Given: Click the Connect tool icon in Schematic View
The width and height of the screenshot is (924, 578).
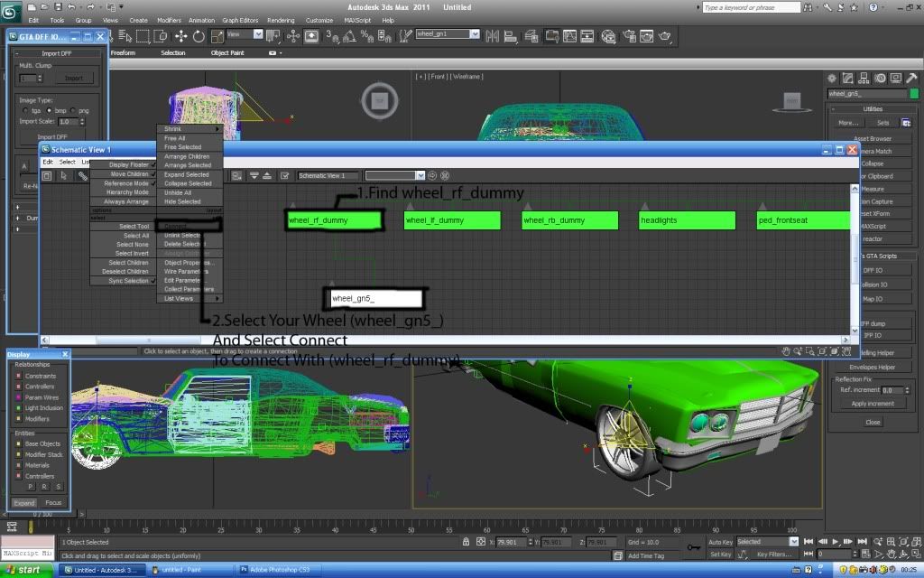Looking at the screenshot, I should point(82,176).
